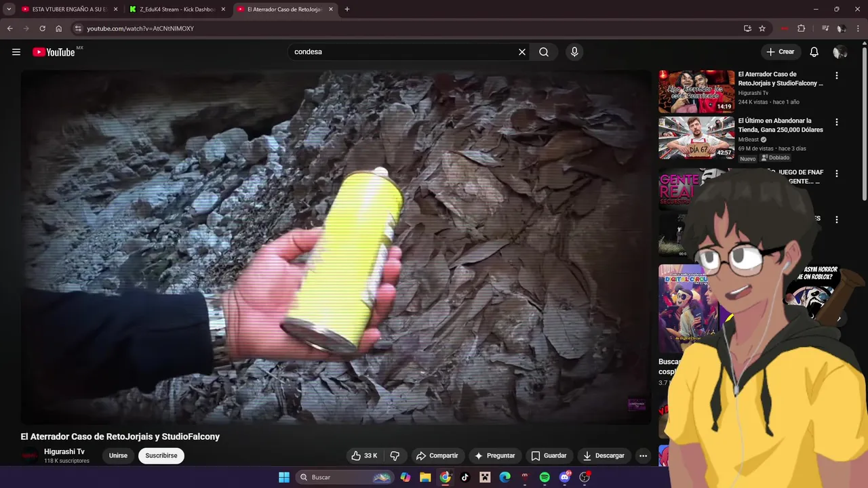Screen dimensions: 868x488
Task: Open El Último en Abandonar la Tienda title
Action: coord(781,125)
